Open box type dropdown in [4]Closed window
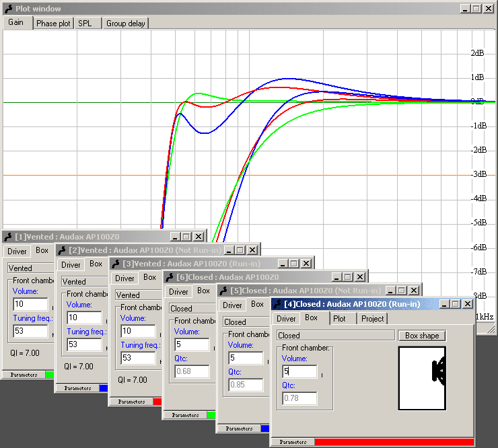Viewport: 498px width, 448px height. point(336,335)
